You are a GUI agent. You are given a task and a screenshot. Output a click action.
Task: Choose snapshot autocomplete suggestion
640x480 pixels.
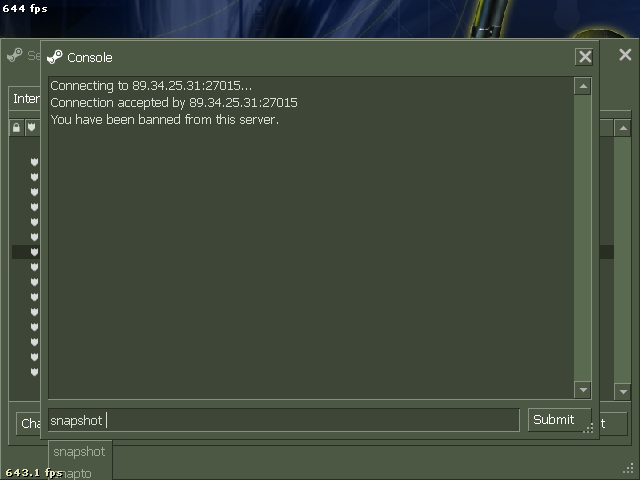pyautogui.click(x=79, y=452)
